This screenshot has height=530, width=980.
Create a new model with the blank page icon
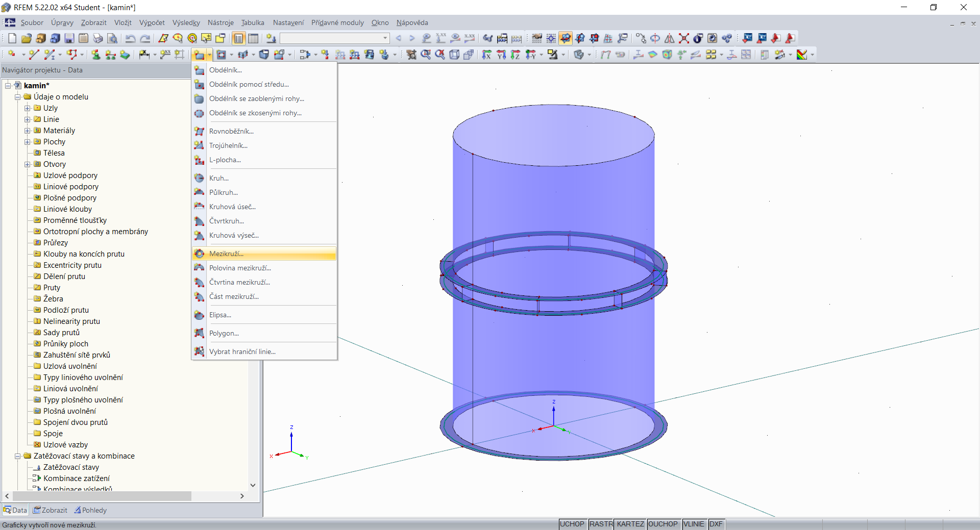point(12,38)
